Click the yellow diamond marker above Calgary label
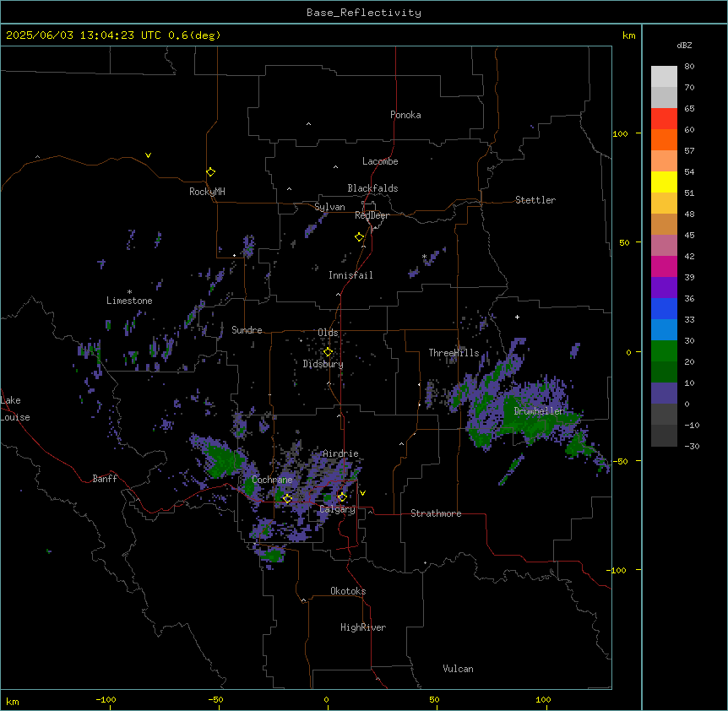Screen dimensions: 728x711 [x=342, y=497]
